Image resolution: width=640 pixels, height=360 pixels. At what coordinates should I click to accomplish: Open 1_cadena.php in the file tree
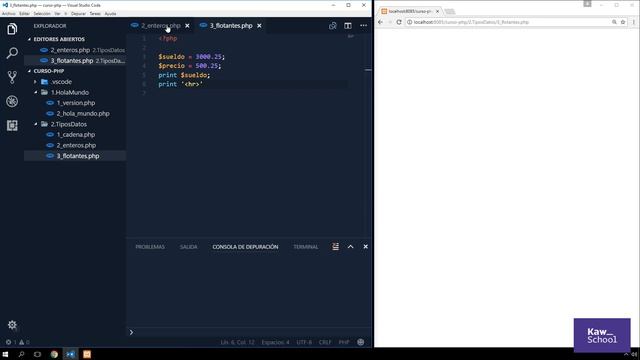(x=76, y=135)
